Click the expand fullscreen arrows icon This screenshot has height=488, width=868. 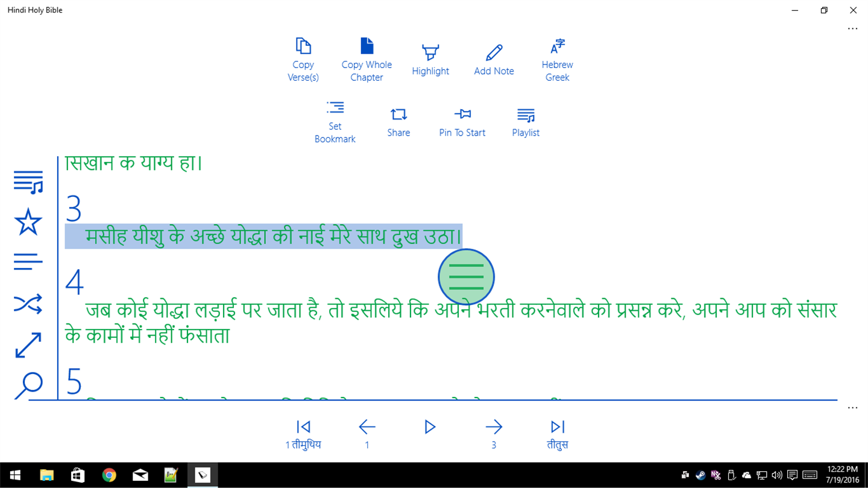pos(28,345)
